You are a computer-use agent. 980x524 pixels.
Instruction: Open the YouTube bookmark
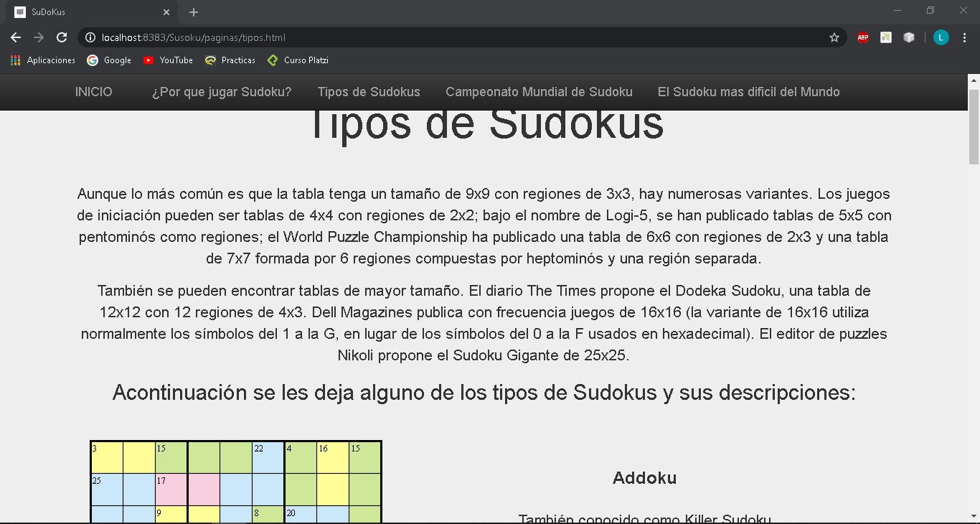pyautogui.click(x=168, y=60)
